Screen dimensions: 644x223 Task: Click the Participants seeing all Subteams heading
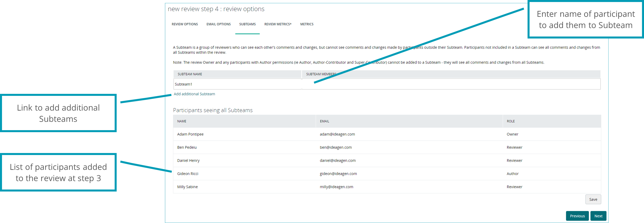[x=213, y=110]
